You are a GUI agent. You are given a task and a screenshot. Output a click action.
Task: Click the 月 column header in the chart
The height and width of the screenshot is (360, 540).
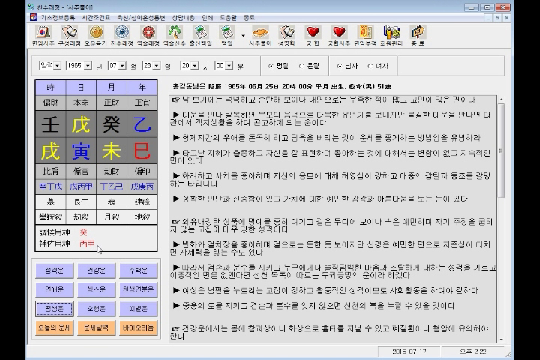tap(111, 88)
